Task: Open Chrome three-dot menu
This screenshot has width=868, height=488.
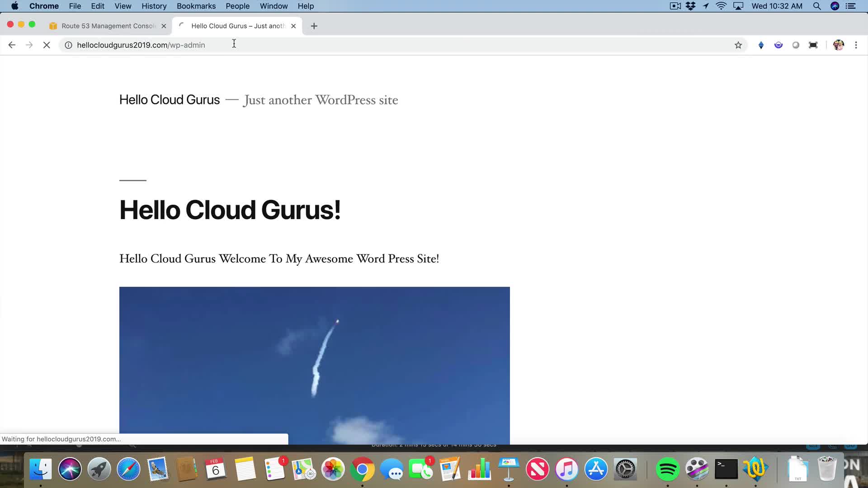Action: pyautogui.click(x=856, y=45)
